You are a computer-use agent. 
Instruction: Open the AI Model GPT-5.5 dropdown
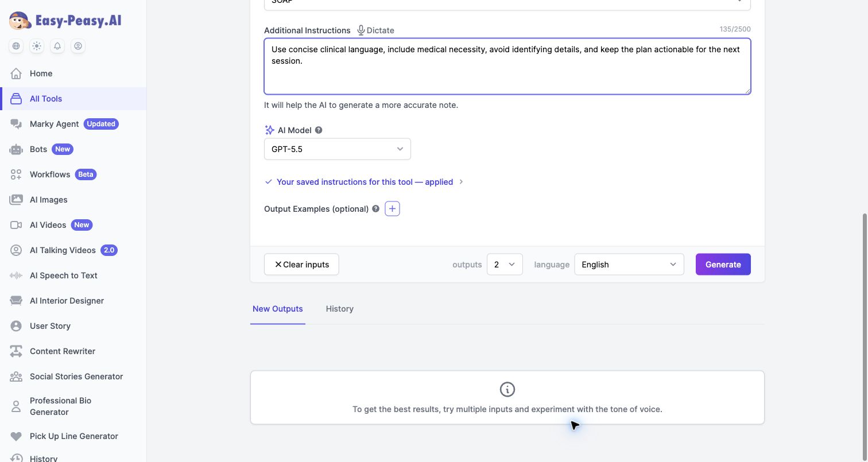(x=338, y=149)
